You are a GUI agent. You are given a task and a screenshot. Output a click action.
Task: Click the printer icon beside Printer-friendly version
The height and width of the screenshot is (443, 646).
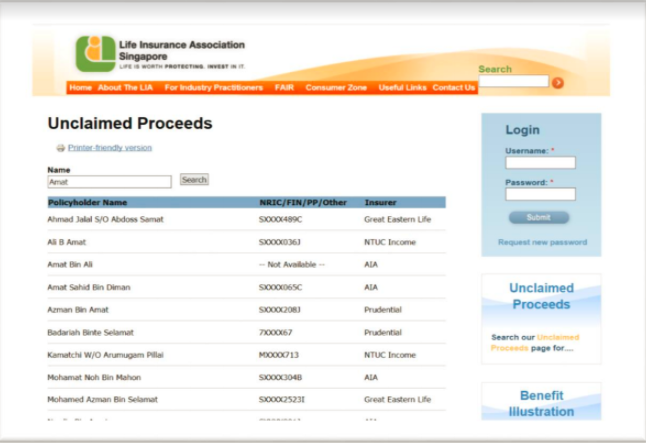[60, 148]
